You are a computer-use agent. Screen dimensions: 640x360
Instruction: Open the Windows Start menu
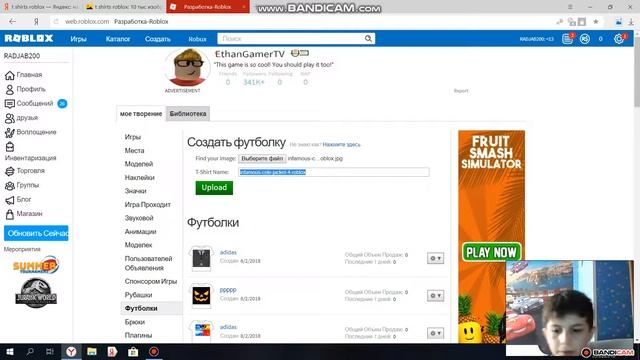point(10,351)
